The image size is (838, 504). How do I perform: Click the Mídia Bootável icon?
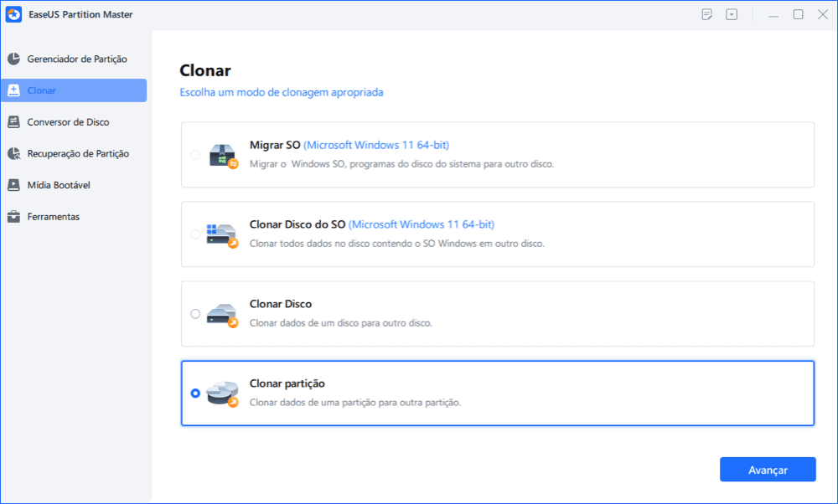tap(14, 185)
